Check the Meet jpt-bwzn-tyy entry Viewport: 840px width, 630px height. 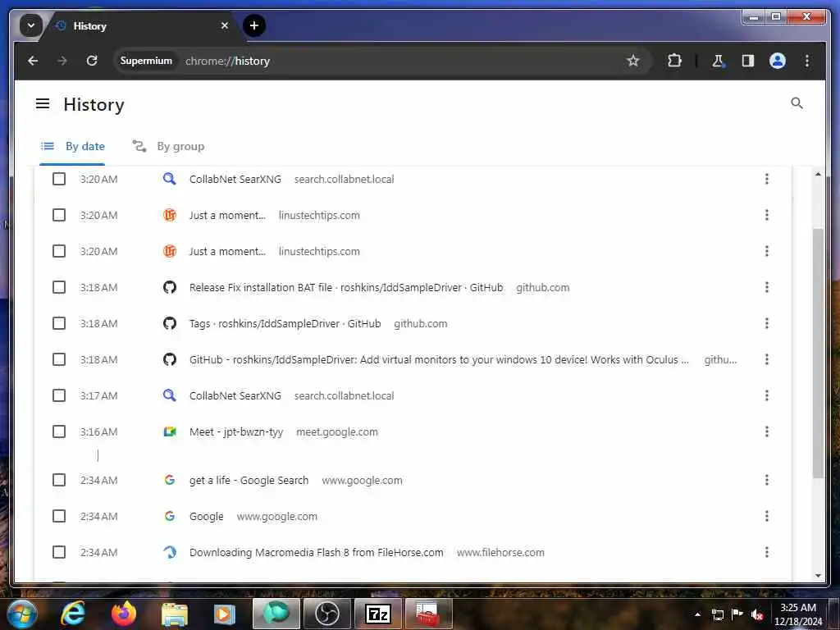tap(59, 431)
